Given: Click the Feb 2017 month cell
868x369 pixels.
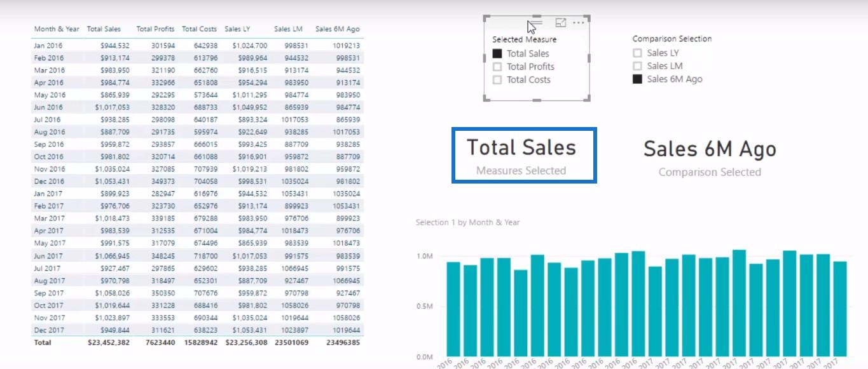Looking at the screenshot, I should tap(48, 206).
